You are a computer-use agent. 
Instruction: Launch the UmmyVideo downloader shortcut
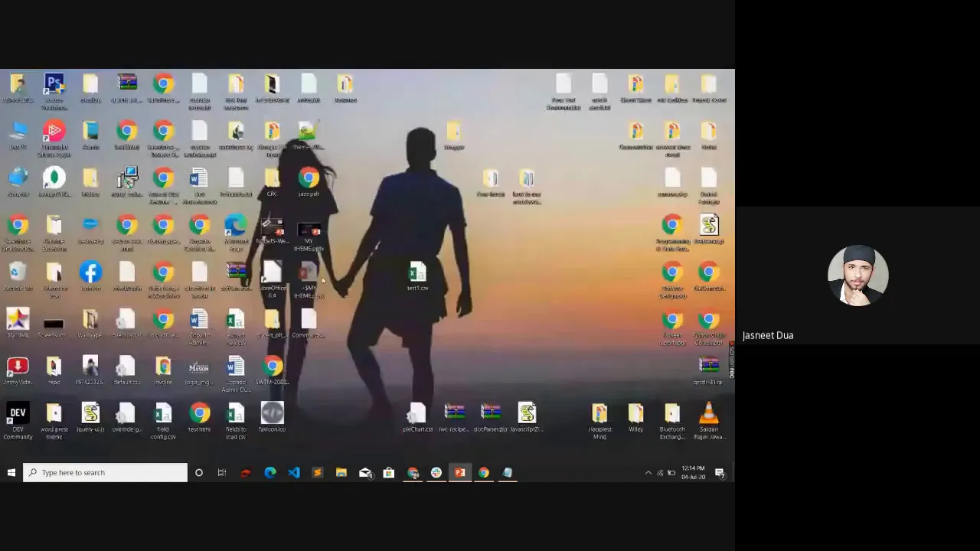[x=18, y=372]
